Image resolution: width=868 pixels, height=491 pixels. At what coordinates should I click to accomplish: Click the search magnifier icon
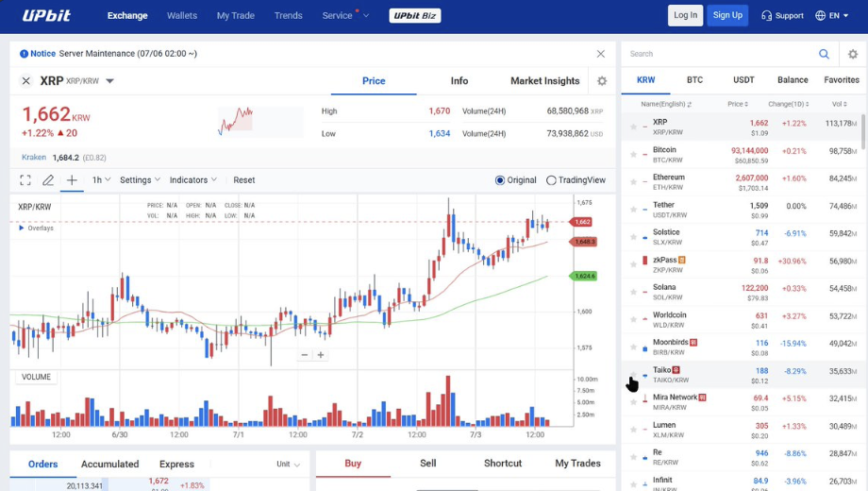pyautogui.click(x=824, y=54)
